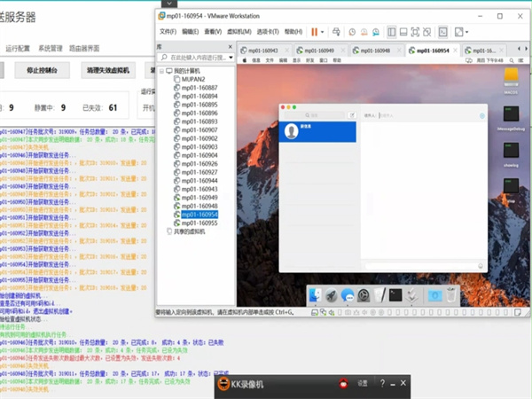Open Messages app in the dock
The width and height of the screenshot is (532, 399).
point(347,294)
